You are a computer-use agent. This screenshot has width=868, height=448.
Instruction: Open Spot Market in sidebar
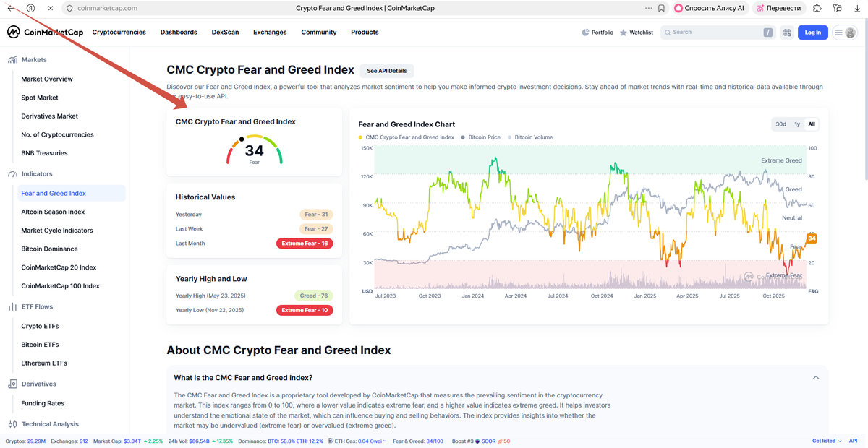coord(40,98)
